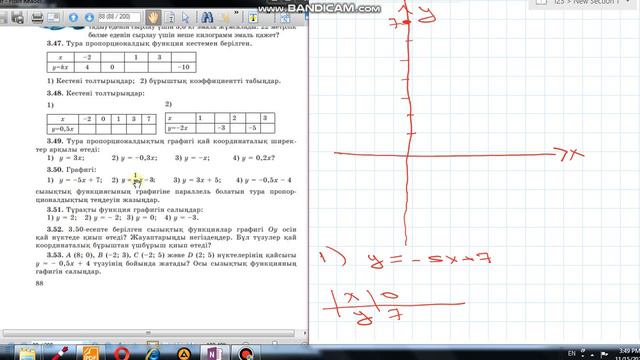
Task: Open Bandicam recorder in the taskbar
Action: (246, 353)
